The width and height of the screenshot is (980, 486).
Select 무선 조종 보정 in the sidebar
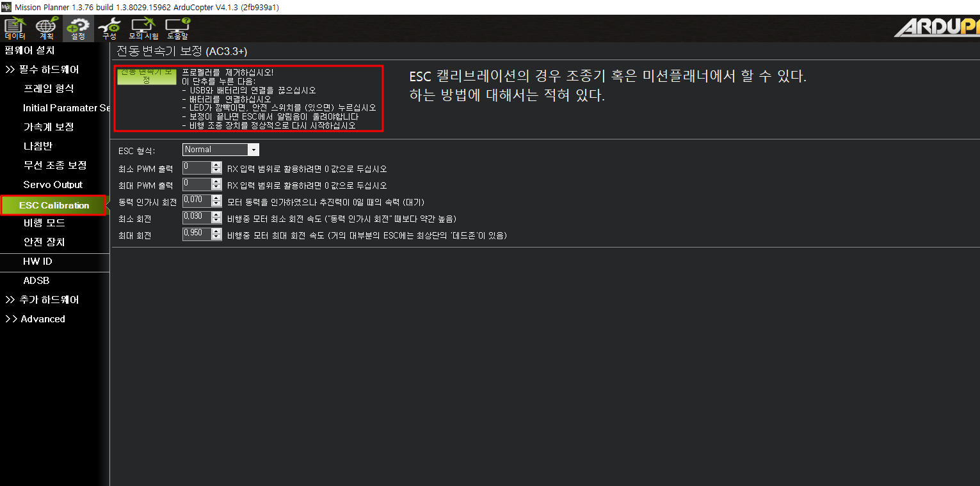coord(55,165)
